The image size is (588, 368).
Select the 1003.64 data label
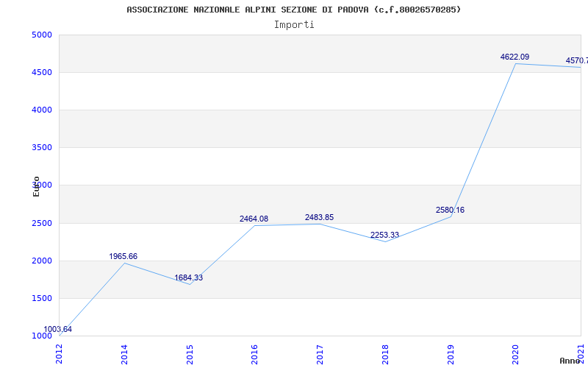pos(57,329)
